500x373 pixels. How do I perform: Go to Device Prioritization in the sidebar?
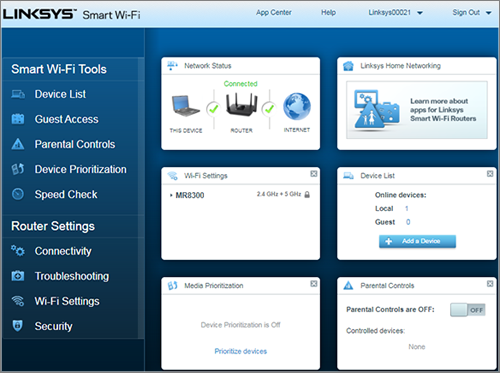coord(81,169)
